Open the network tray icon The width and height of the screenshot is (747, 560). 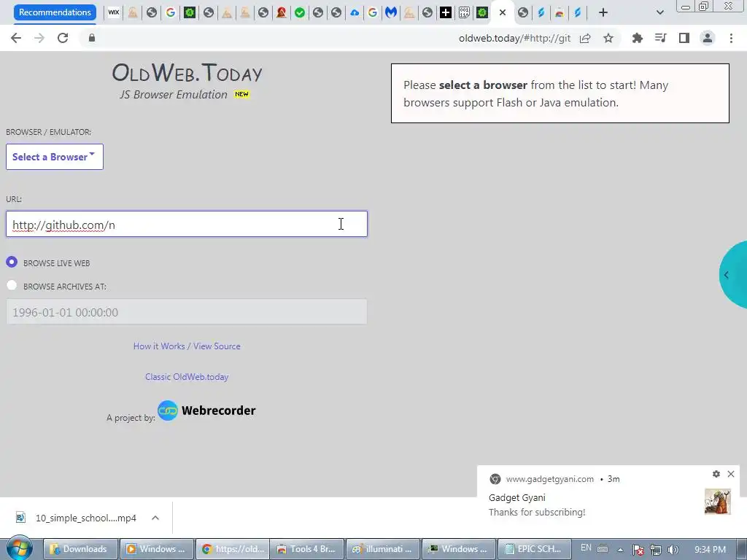[656, 550]
